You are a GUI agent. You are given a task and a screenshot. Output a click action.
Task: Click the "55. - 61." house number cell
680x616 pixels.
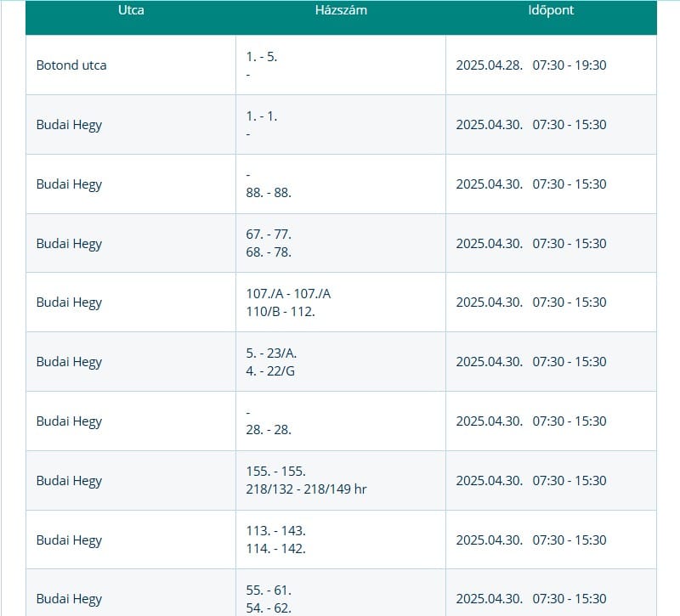(x=269, y=591)
